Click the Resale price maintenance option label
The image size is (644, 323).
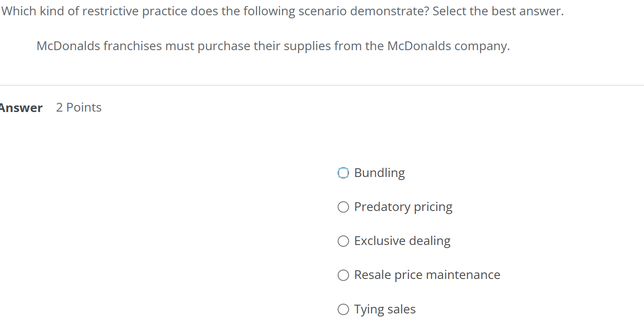point(426,275)
